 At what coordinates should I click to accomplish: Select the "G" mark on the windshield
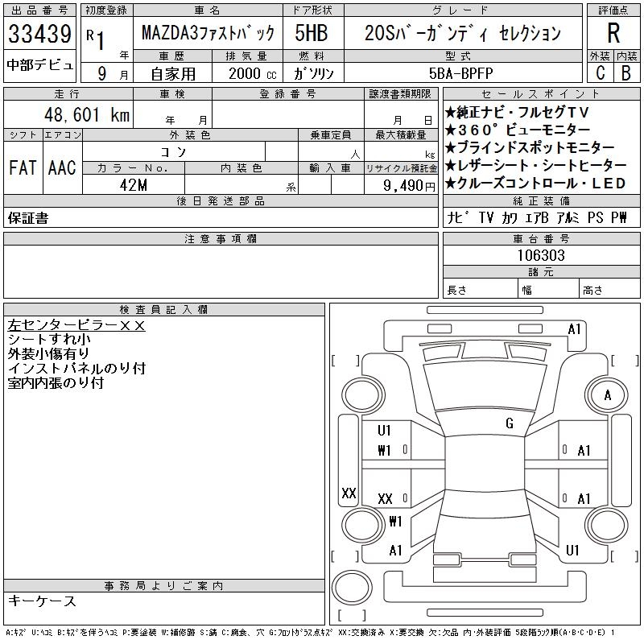tap(510, 423)
